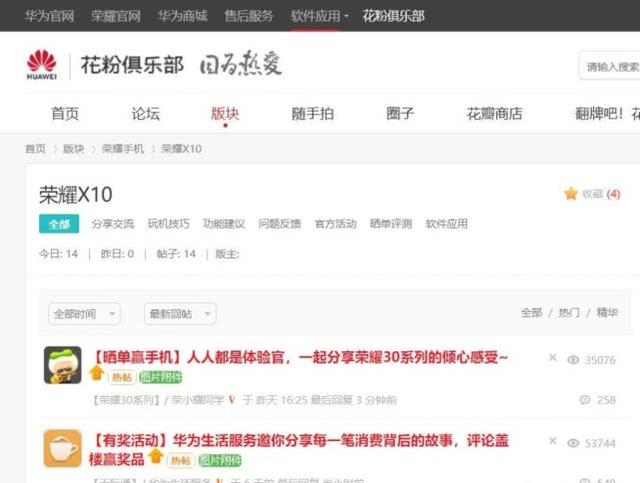The image size is (640, 483).
Task: Click eye views icon beside 53744
Action: pyautogui.click(x=573, y=443)
